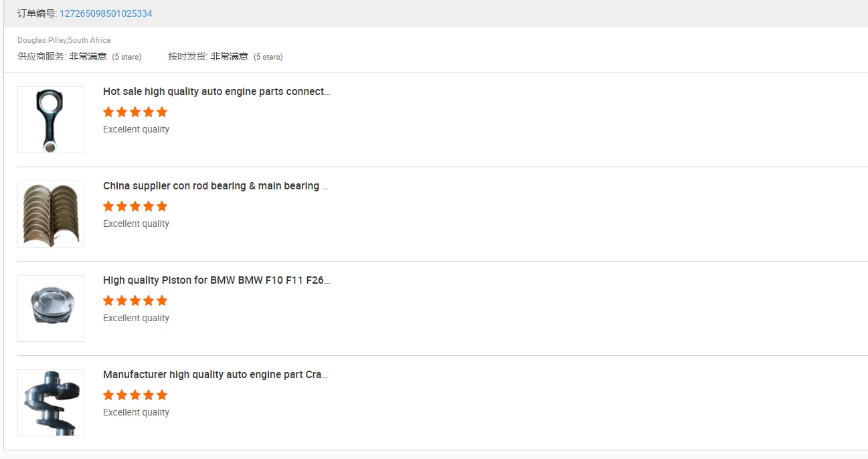Open 'High quality Piston for BMW' product title
868x459 pixels.
(216, 280)
